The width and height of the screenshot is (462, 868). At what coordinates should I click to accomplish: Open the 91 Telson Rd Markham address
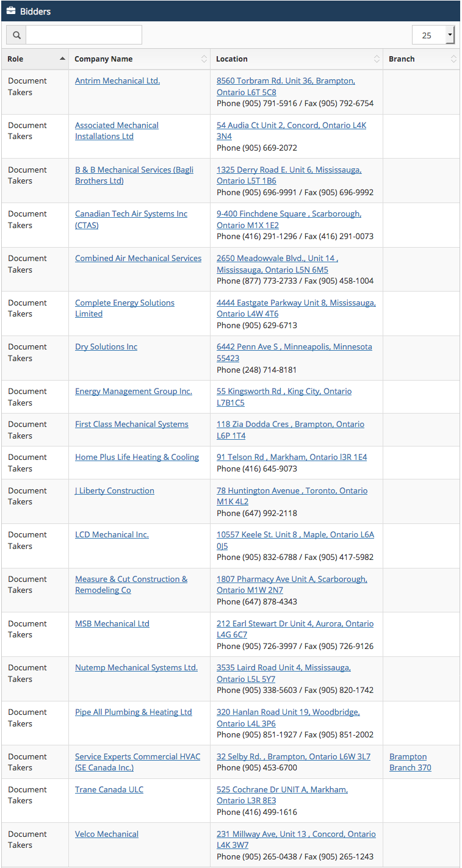(292, 457)
